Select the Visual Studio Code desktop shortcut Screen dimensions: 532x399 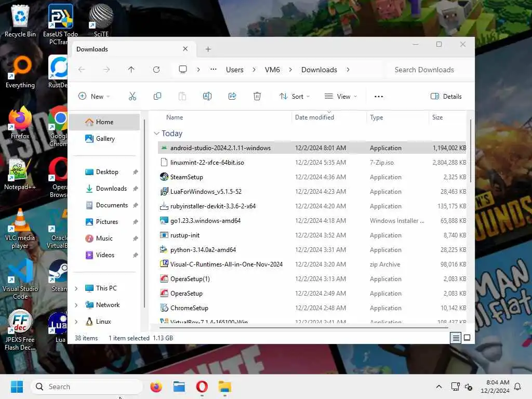click(20, 279)
